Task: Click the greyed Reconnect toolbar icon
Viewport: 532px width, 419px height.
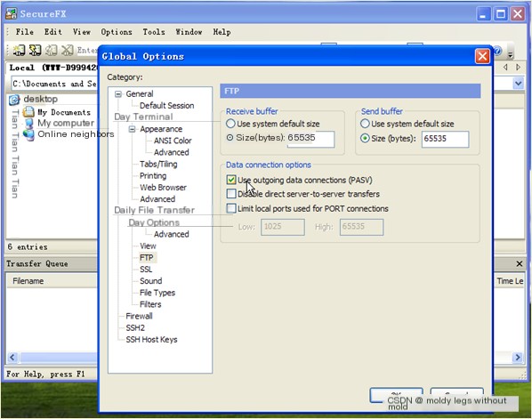Action: pos(52,50)
